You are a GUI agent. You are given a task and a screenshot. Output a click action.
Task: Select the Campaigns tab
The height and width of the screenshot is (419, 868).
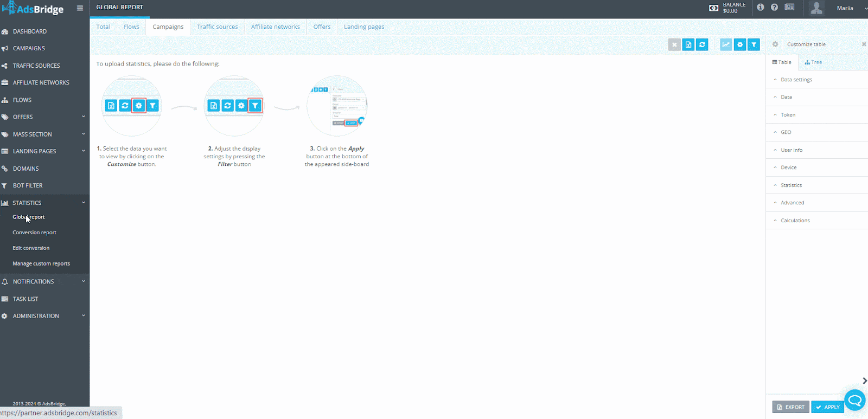pos(168,27)
